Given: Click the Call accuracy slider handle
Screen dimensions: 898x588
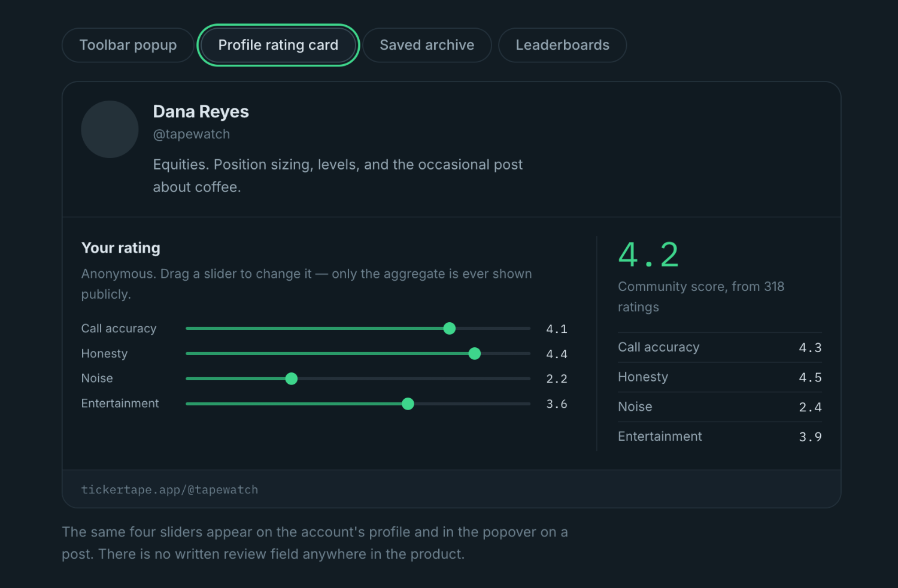Looking at the screenshot, I should [x=450, y=328].
